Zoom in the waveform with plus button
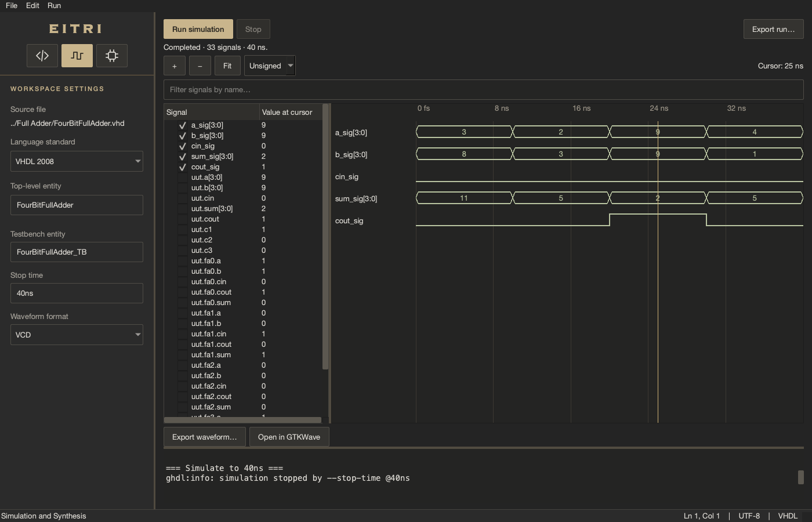 (x=175, y=66)
